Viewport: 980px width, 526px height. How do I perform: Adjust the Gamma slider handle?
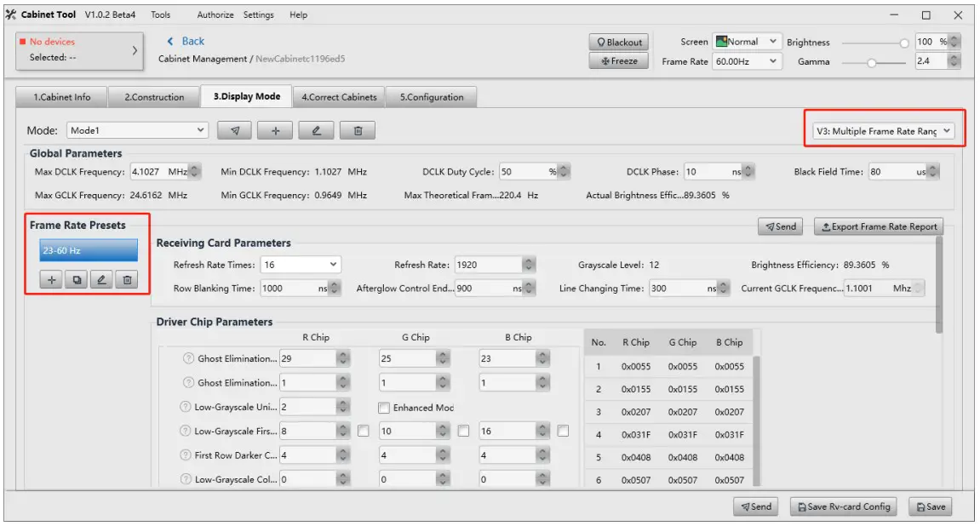coord(871,62)
